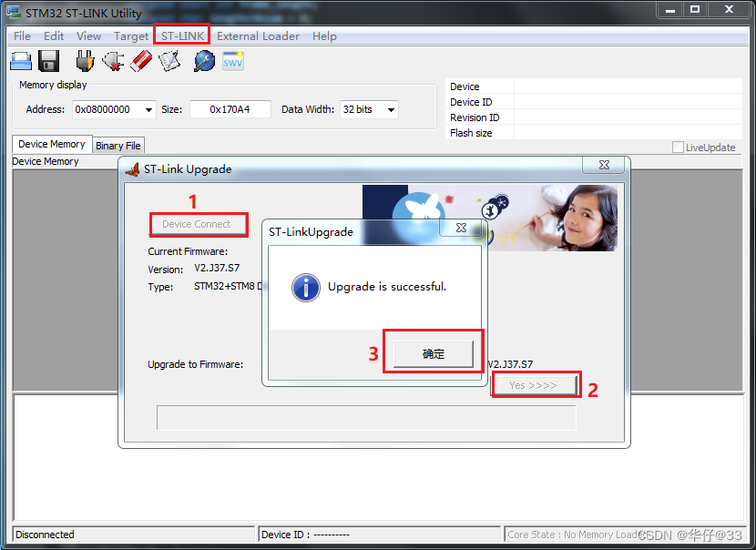
Task: Click the Device Connect button
Action: point(197,224)
